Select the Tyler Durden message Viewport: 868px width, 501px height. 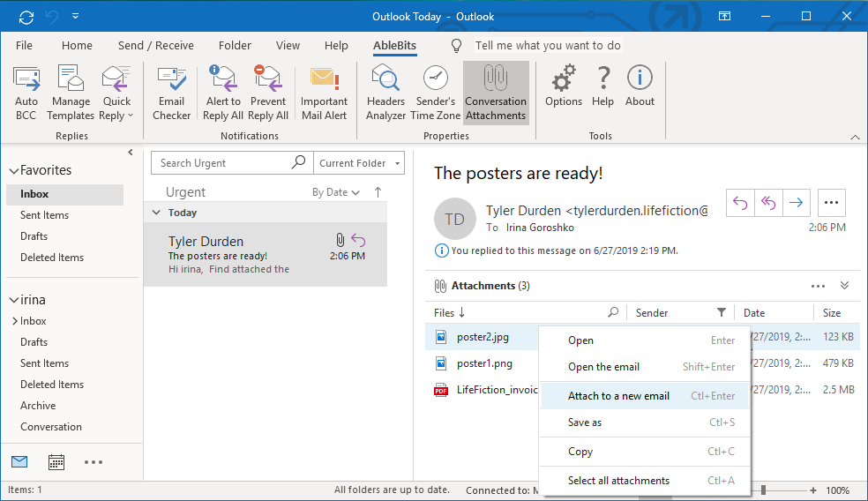(266, 255)
